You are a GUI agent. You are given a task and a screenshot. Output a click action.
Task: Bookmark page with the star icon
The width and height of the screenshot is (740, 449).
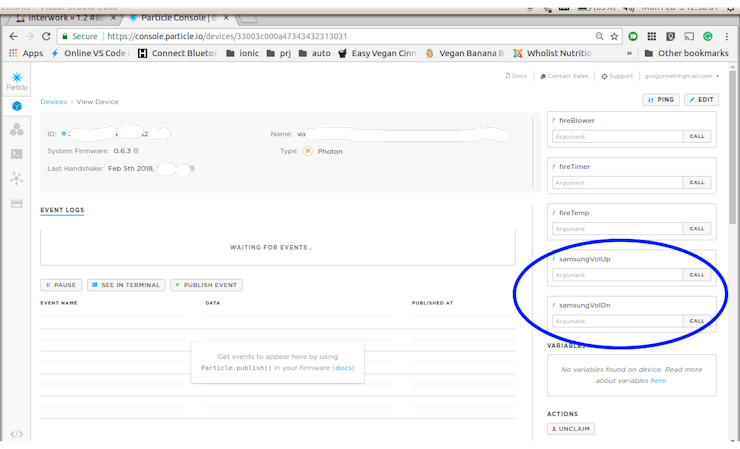point(614,36)
